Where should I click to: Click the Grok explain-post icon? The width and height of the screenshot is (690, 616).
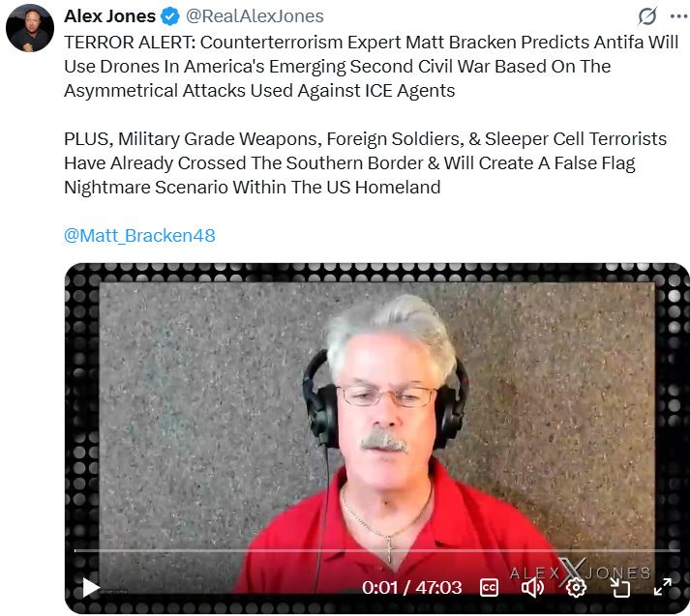(x=647, y=16)
